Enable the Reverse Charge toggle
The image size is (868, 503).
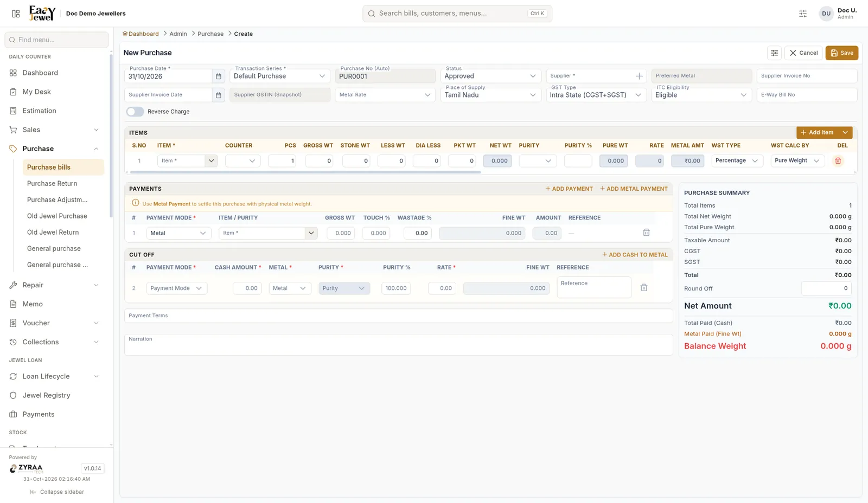pyautogui.click(x=135, y=112)
